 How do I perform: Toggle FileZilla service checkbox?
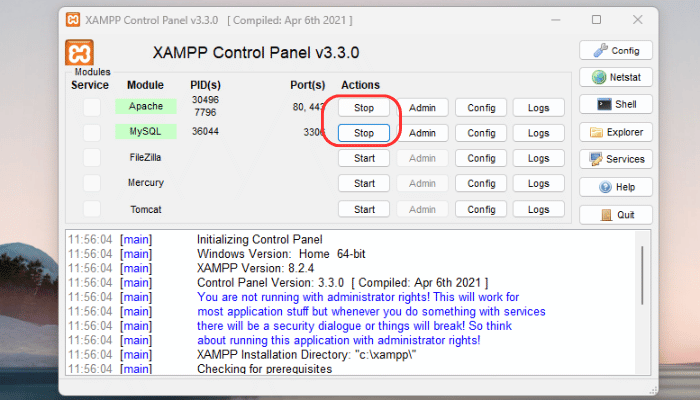click(x=92, y=158)
